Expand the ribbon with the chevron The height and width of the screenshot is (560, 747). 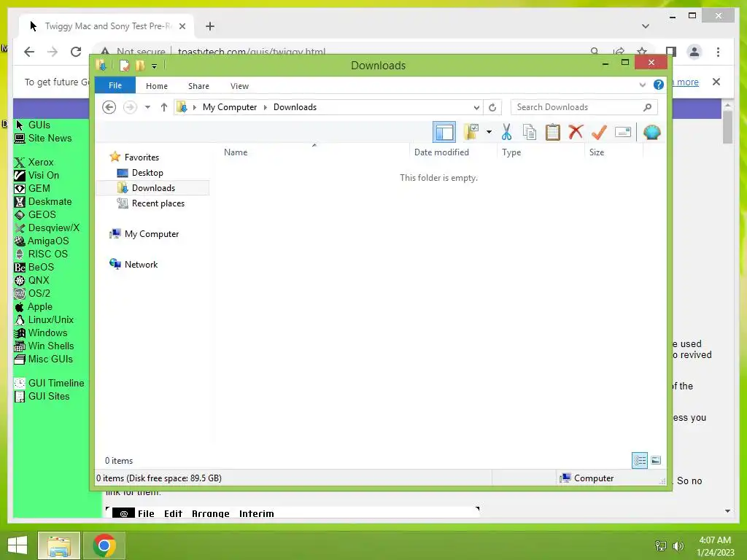click(x=642, y=85)
